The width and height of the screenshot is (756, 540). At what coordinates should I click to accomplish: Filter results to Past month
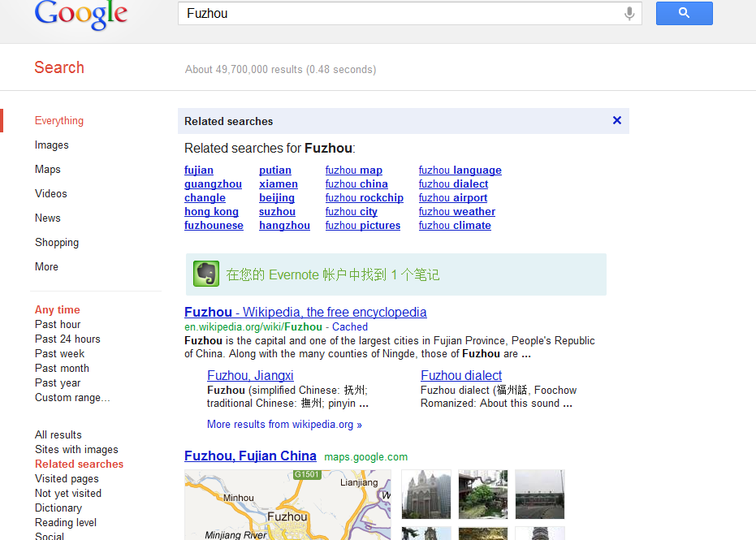pos(62,369)
